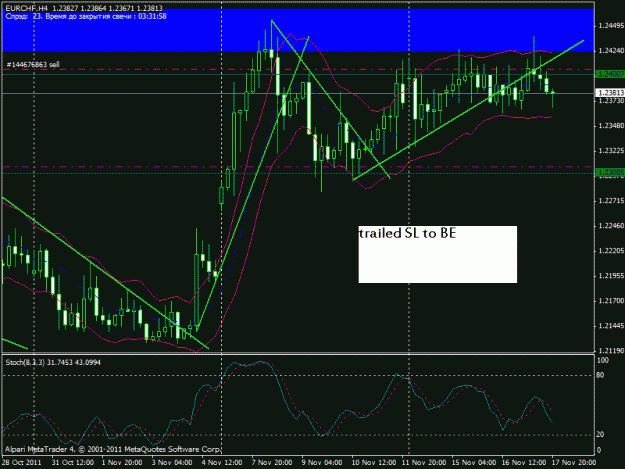Click the 11 Nov 20:00 time label
The height and width of the screenshot is (469, 625).
[424, 463]
